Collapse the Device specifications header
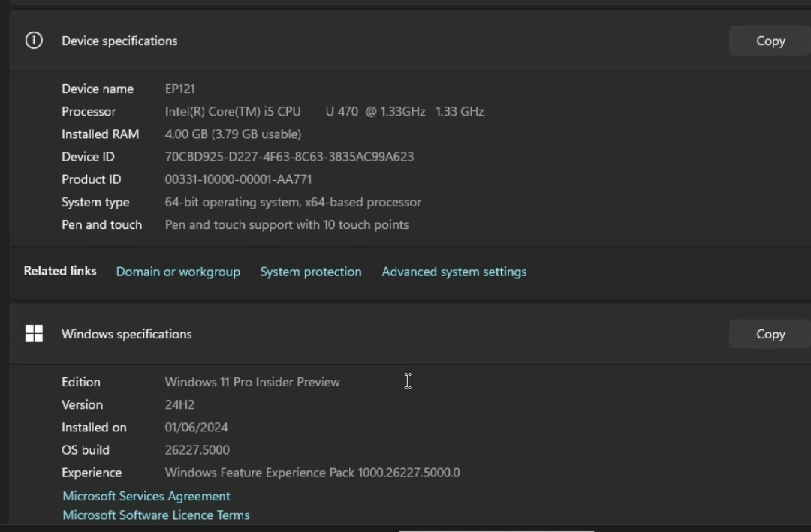The height and width of the screenshot is (532, 811). [x=410, y=41]
